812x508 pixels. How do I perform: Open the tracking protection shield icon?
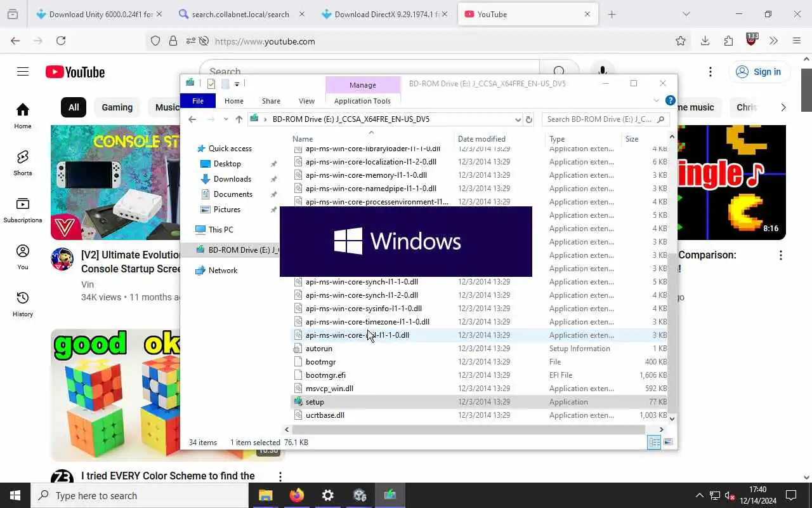coord(155,41)
